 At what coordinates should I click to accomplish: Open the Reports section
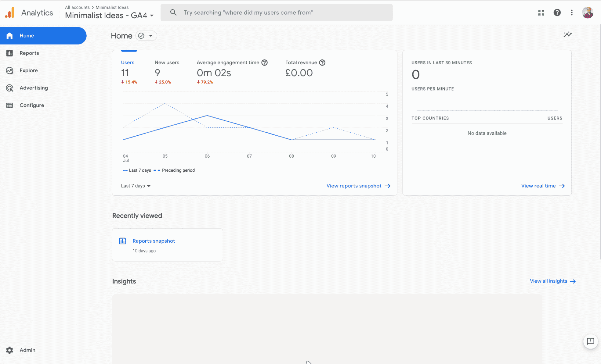coord(29,53)
